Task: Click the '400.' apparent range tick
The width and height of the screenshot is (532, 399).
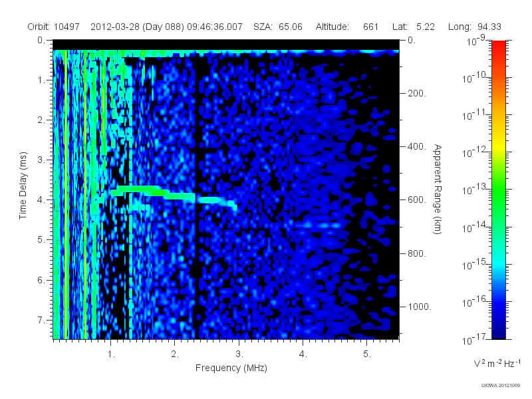Action: click(417, 146)
